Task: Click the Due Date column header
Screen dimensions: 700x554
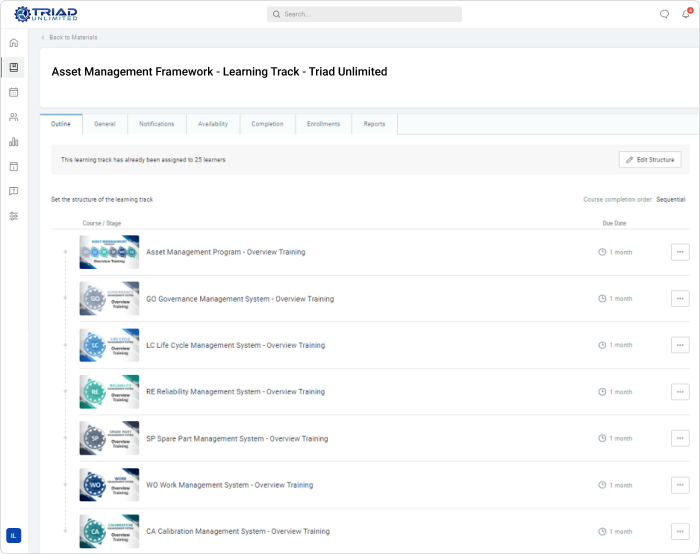Action: click(614, 223)
